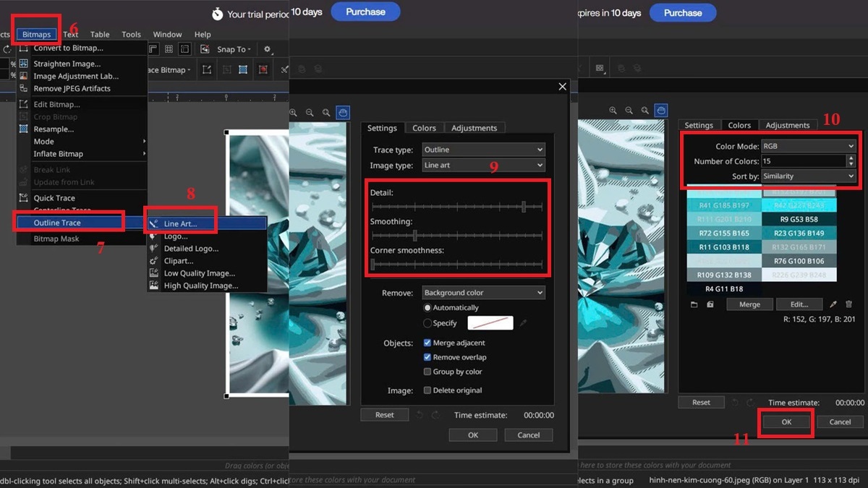Open Snap To dropdown in toolbar
868x488 pixels.
pos(234,49)
